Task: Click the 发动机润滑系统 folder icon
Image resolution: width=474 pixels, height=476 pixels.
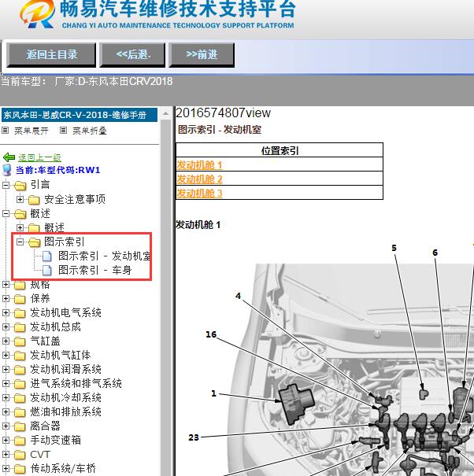Action: pos(20,370)
